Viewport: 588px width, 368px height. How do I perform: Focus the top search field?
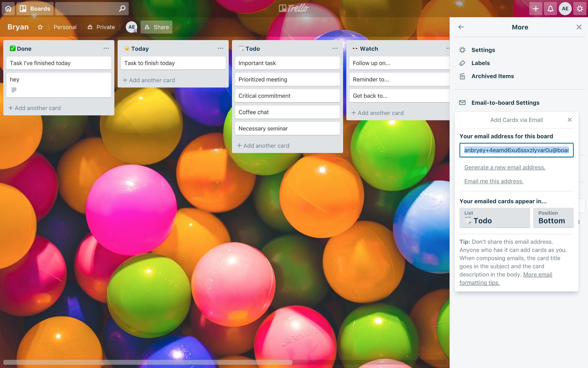[92, 9]
